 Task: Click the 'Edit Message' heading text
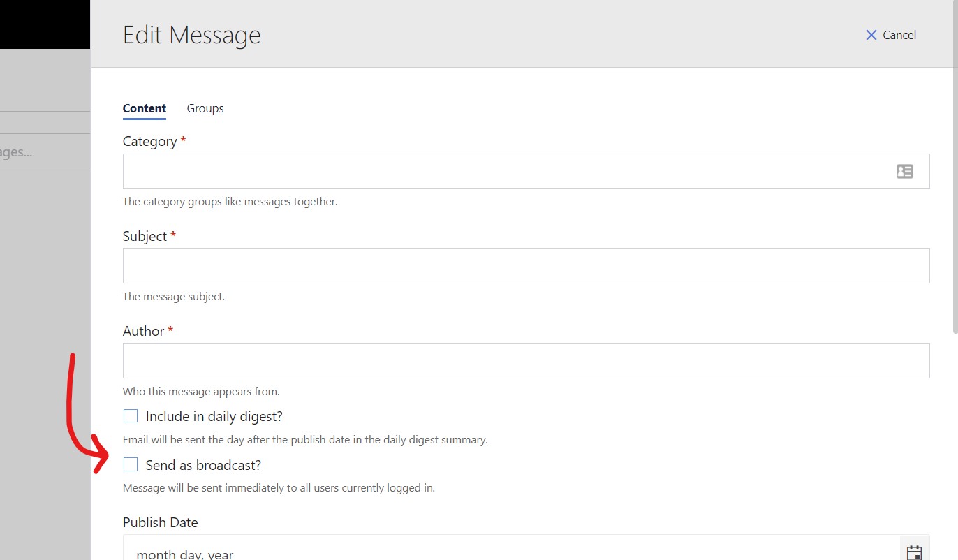point(192,35)
